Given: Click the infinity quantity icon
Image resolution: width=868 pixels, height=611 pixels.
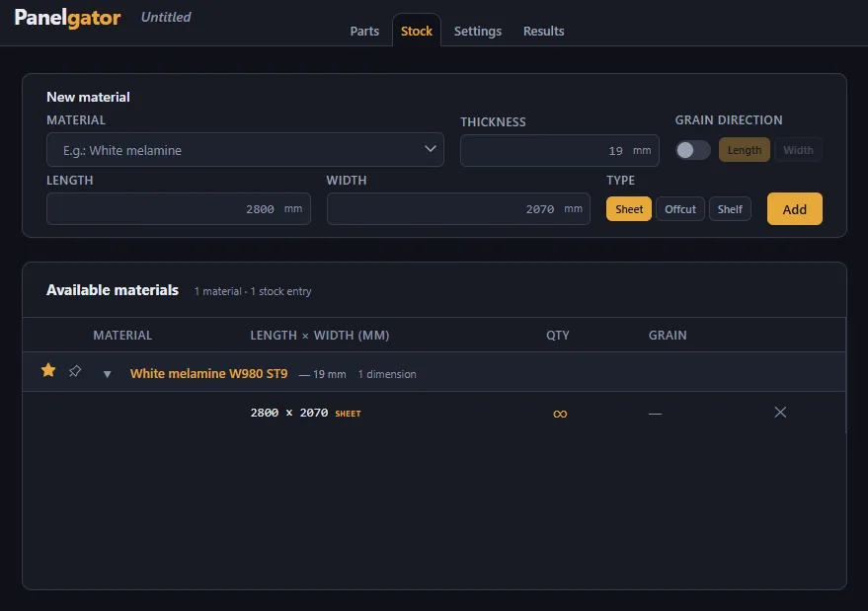Looking at the screenshot, I should pyautogui.click(x=560, y=414).
